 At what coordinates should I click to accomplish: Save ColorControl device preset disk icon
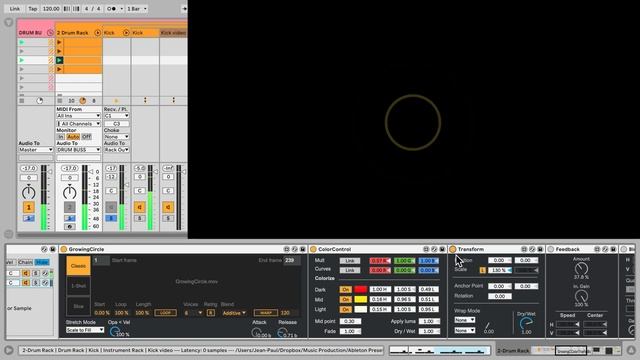click(x=442, y=249)
